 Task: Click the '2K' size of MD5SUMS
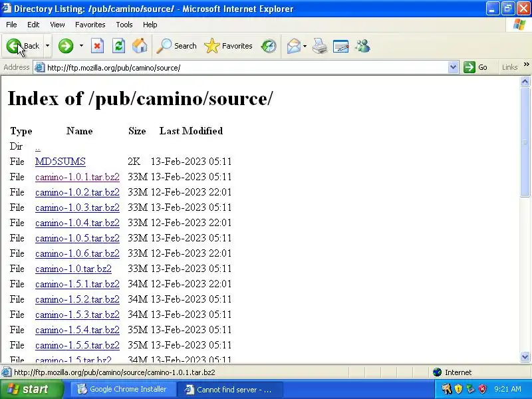[134, 162]
